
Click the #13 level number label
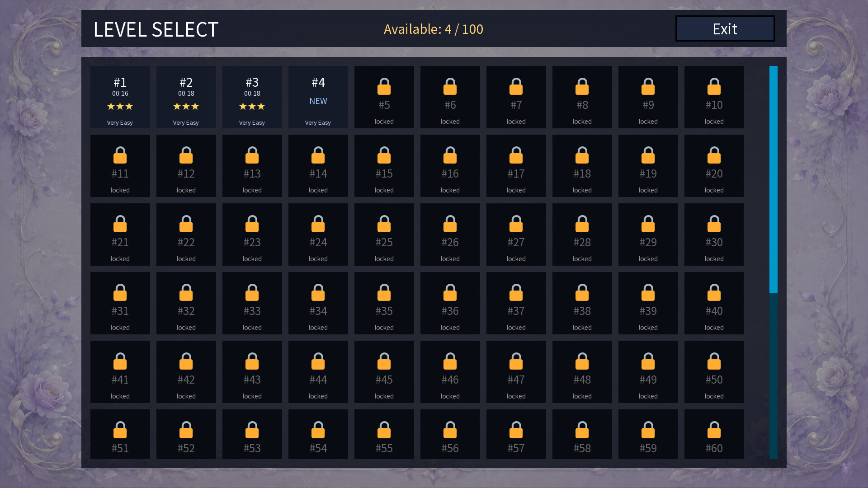coord(252,174)
